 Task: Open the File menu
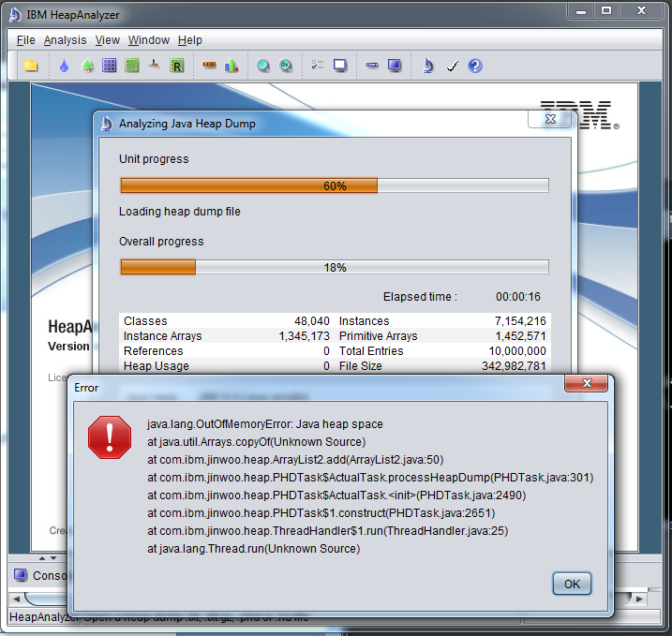[x=25, y=40]
